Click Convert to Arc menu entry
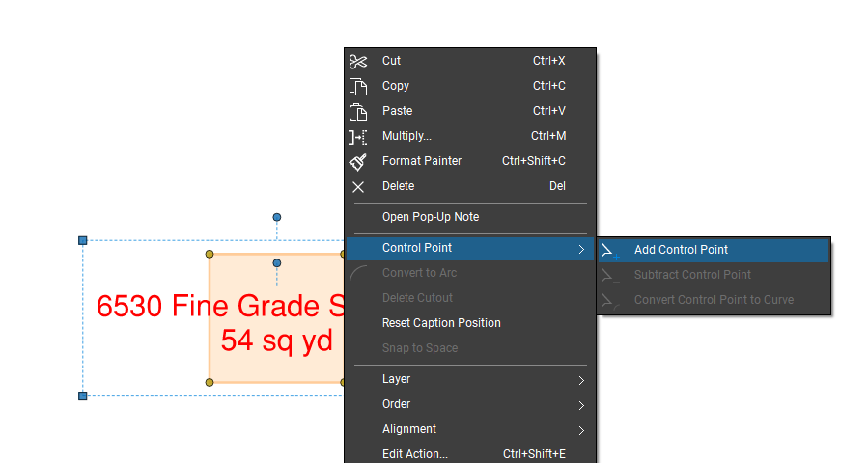Screen dimensions: 868x463 tap(470, 273)
